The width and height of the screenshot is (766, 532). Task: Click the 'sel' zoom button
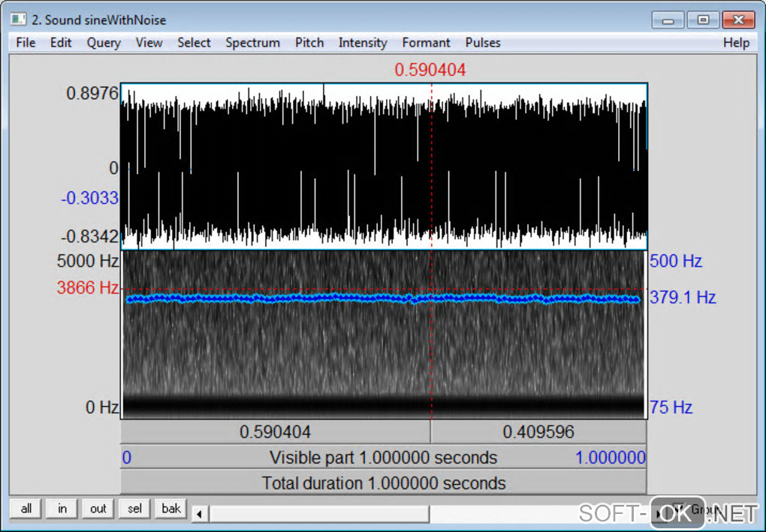click(134, 509)
